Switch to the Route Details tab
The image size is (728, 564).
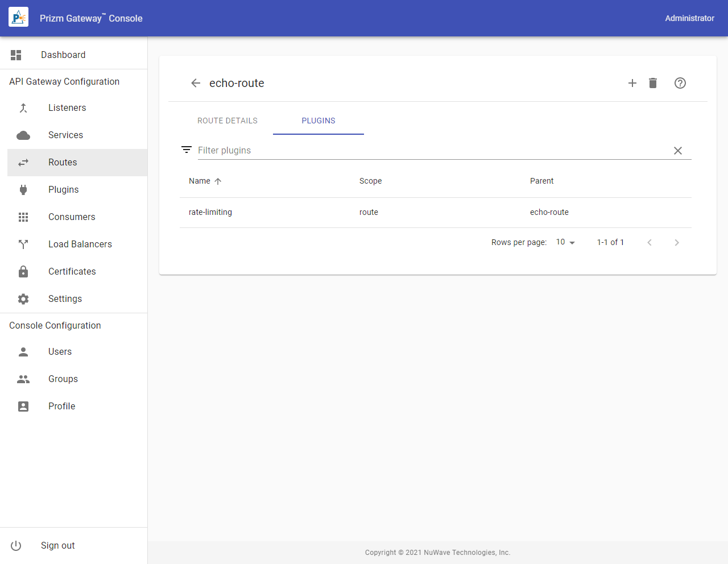coord(227,121)
